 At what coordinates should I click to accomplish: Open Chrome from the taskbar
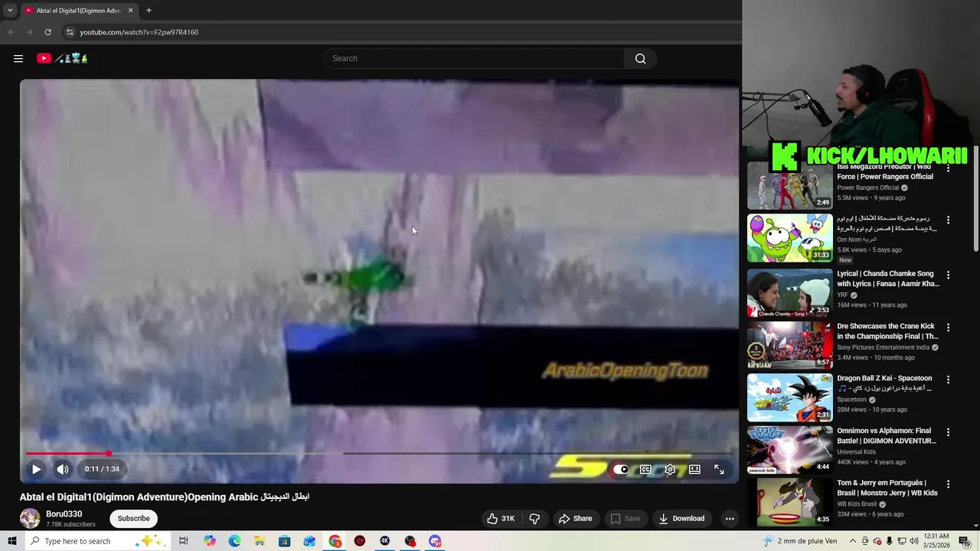[x=335, y=541]
